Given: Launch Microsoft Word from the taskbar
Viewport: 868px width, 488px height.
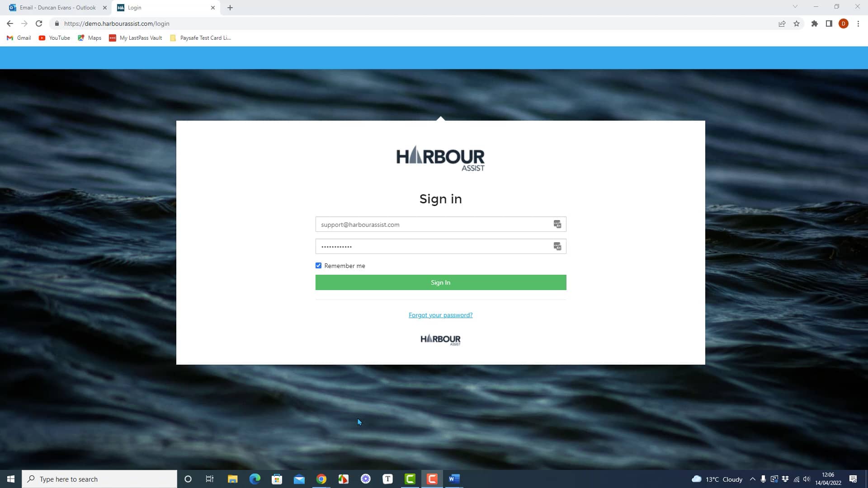Looking at the screenshot, I should 454,479.
